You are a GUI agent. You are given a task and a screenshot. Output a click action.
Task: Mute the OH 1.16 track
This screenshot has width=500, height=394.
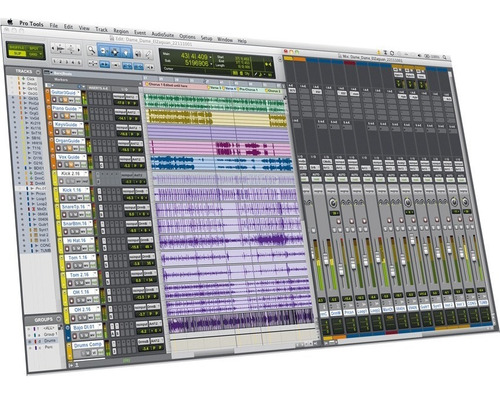click(83, 300)
